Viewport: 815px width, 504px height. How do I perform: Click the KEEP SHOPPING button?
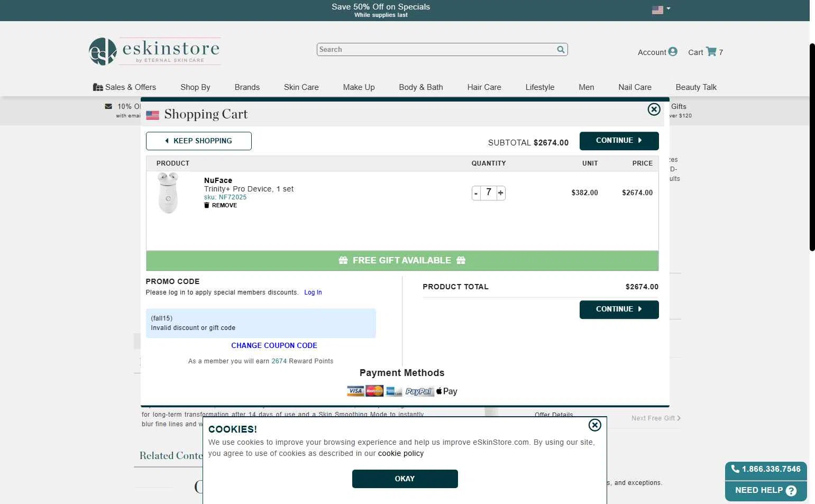[x=199, y=141]
